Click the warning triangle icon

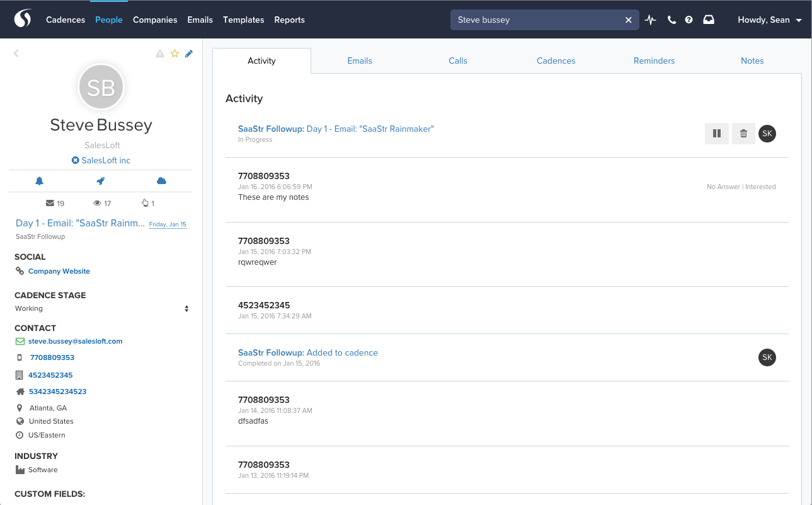point(160,54)
